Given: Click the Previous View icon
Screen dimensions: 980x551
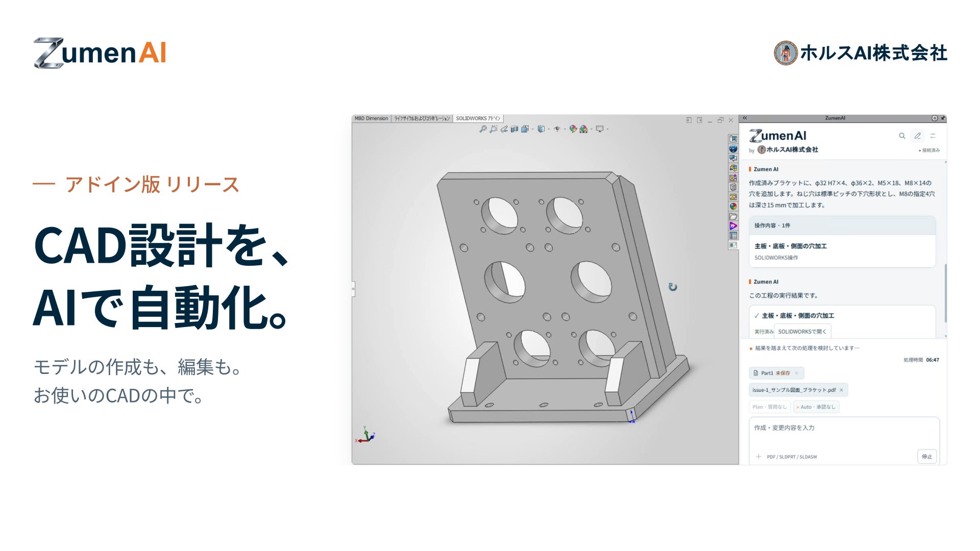Looking at the screenshot, I should pos(504,129).
